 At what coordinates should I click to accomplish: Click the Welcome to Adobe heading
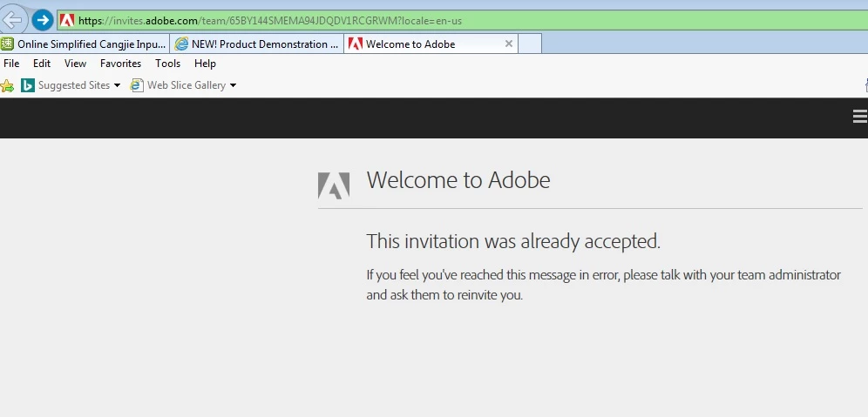tap(458, 180)
